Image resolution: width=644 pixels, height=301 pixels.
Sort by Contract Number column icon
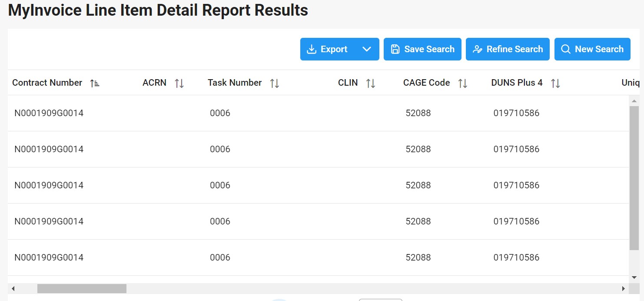coord(95,83)
